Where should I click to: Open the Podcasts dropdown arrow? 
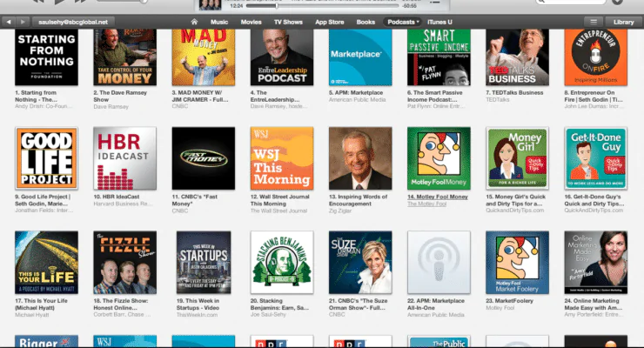[418, 22]
